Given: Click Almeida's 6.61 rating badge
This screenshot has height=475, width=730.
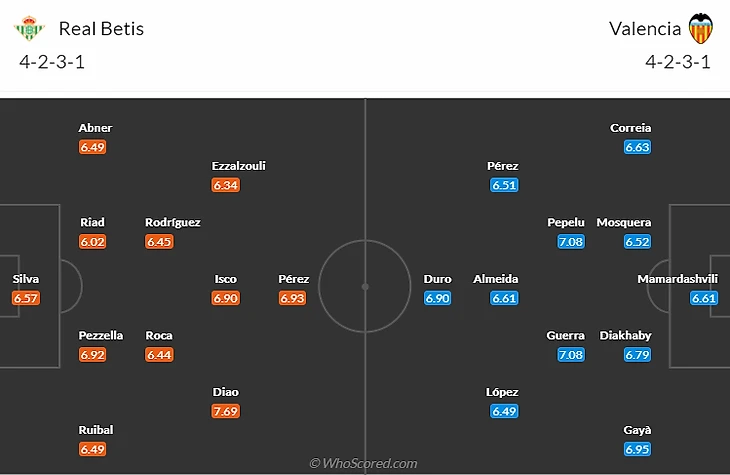Looking at the screenshot, I should tap(504, 298).
